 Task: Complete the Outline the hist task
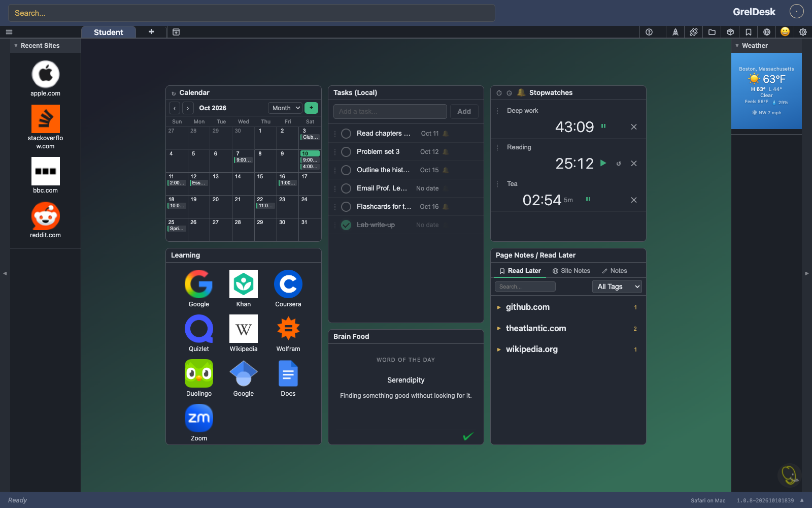pyautogui.click(x=346, y=170)
